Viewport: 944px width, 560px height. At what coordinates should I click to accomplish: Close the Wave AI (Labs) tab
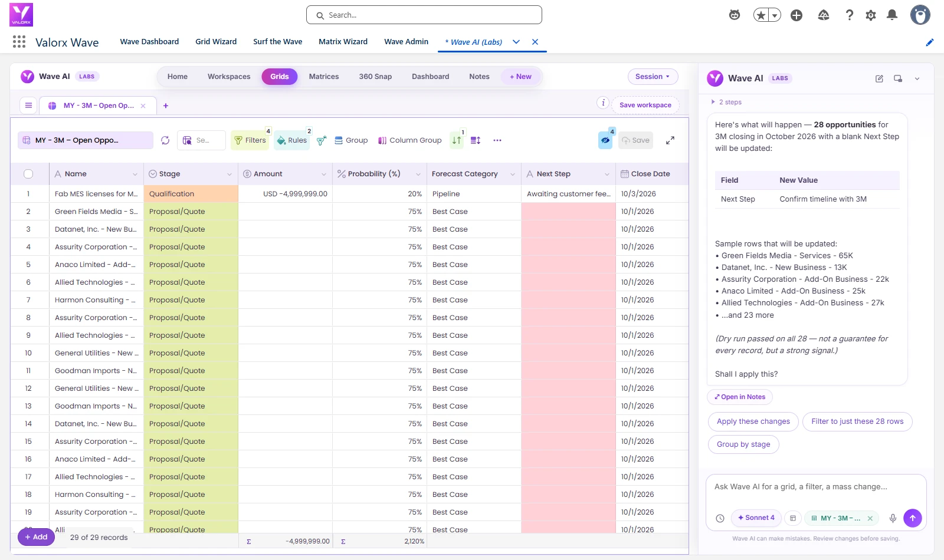click(x=535, y=42)
